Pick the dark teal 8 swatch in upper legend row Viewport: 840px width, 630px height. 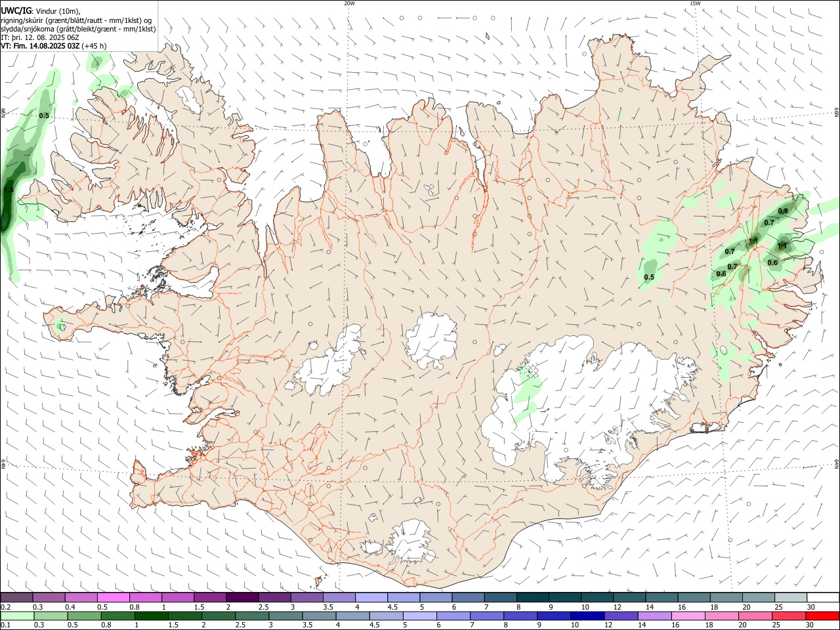coord(533,597)
